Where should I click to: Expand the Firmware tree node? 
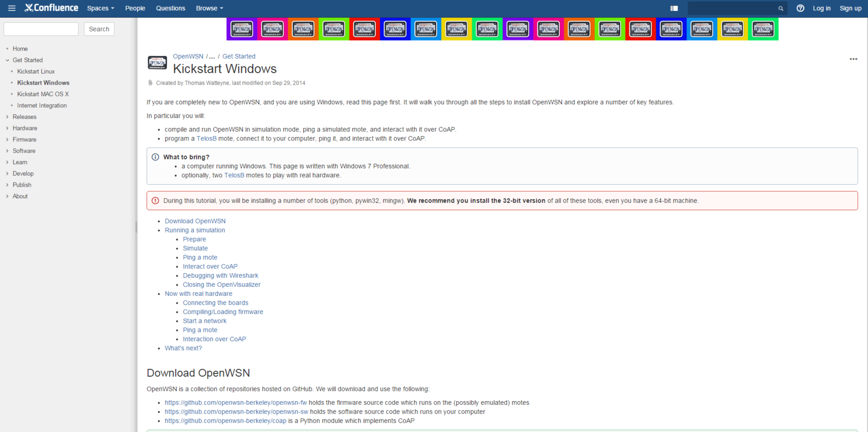[8, 140]
